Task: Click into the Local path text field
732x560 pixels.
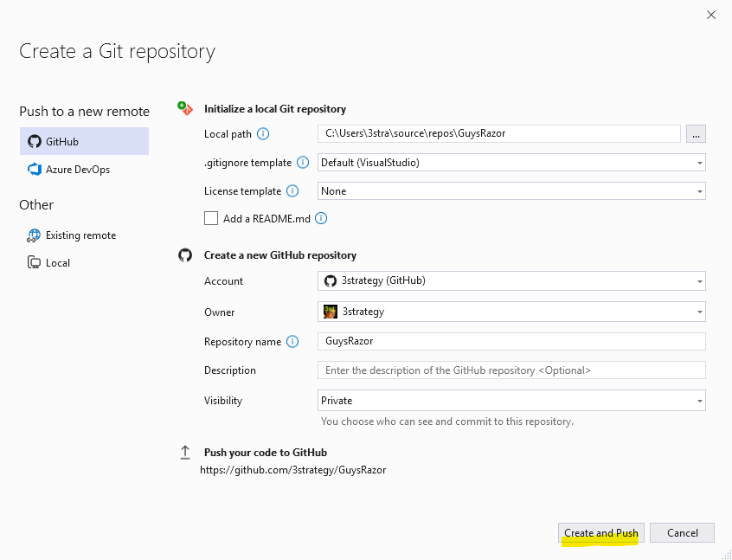Action: (499, 133)
